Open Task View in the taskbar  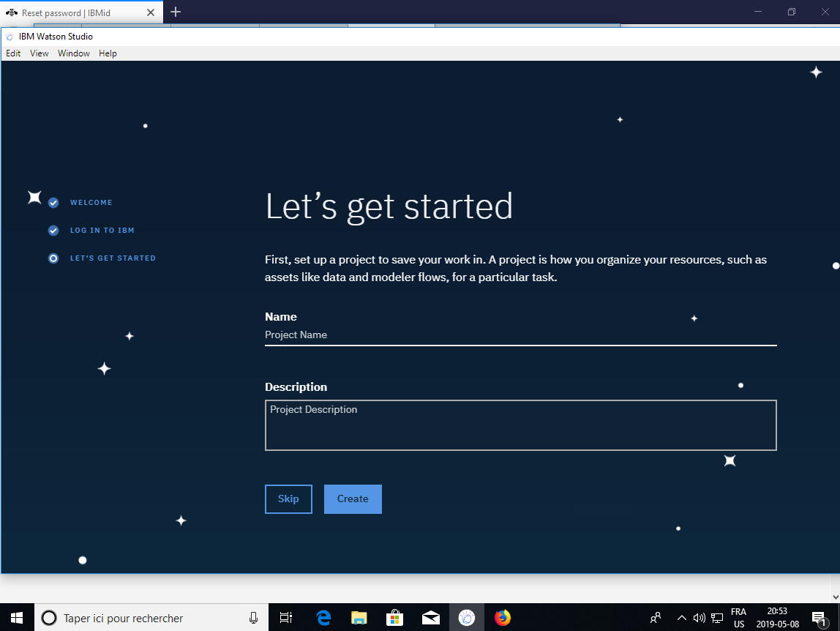pyautogui.click(x=286, y=618)
